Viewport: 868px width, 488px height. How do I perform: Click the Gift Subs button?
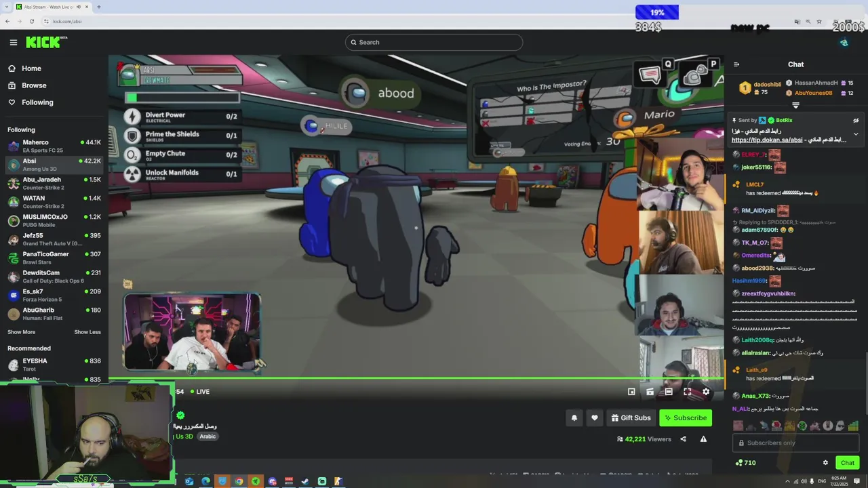pos(631,418)
